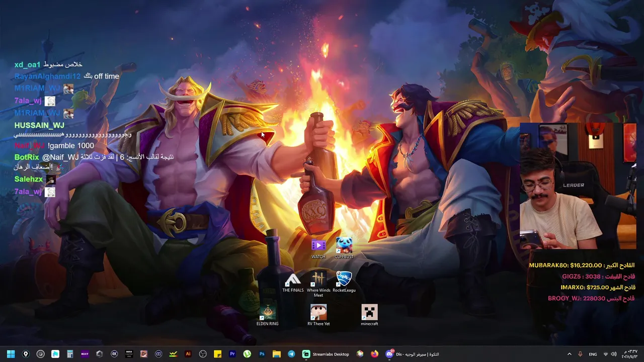Click the IMARXO: $725.00 leaderboard line
This screenshot has height=362, width=644.
tap(597, 288)
